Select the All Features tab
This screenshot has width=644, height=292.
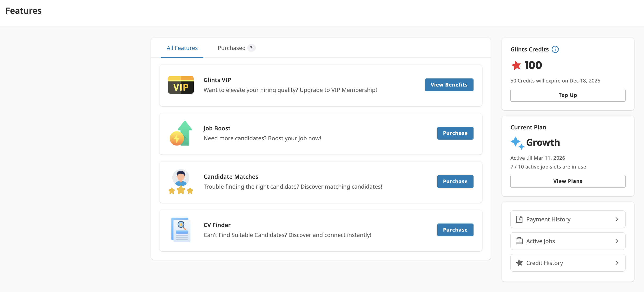pos(182,48)
